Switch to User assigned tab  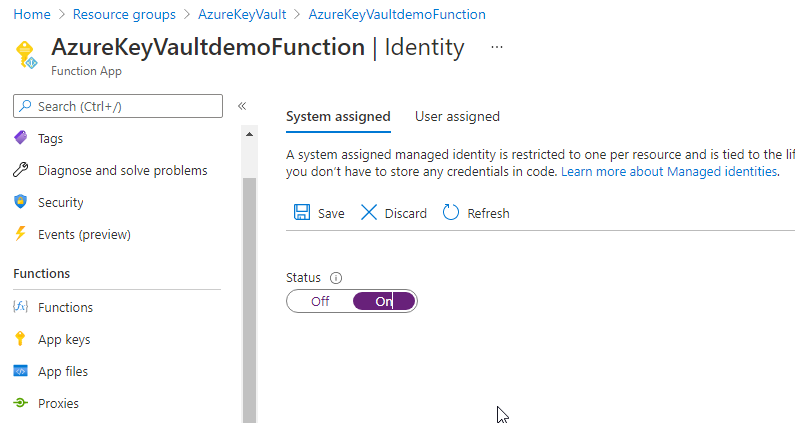pos(457,117)
